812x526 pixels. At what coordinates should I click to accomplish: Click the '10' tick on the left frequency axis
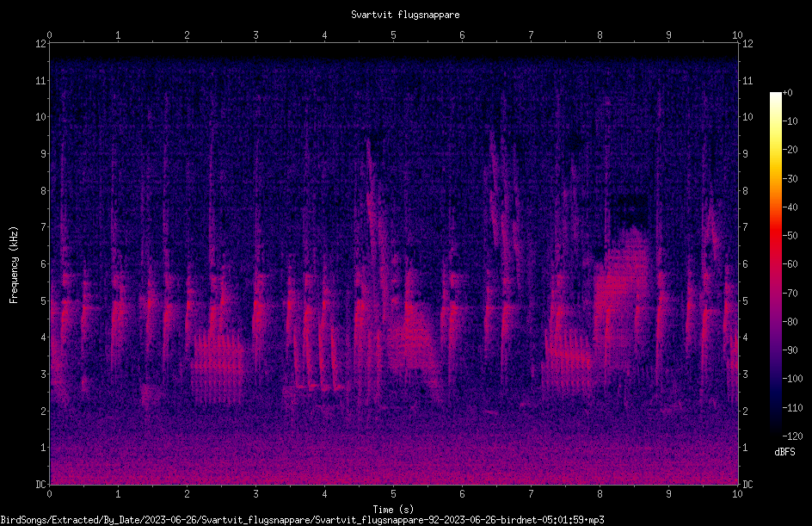tap(41, 117)
